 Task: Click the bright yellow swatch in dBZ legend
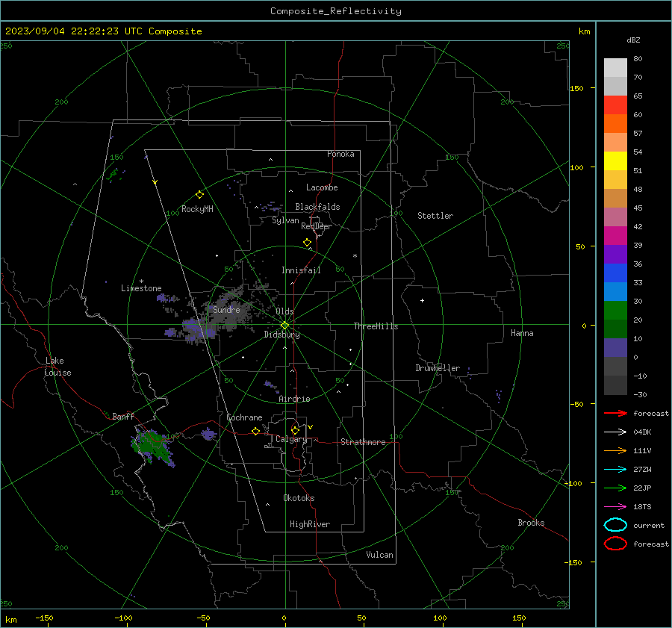coord(615,161)
